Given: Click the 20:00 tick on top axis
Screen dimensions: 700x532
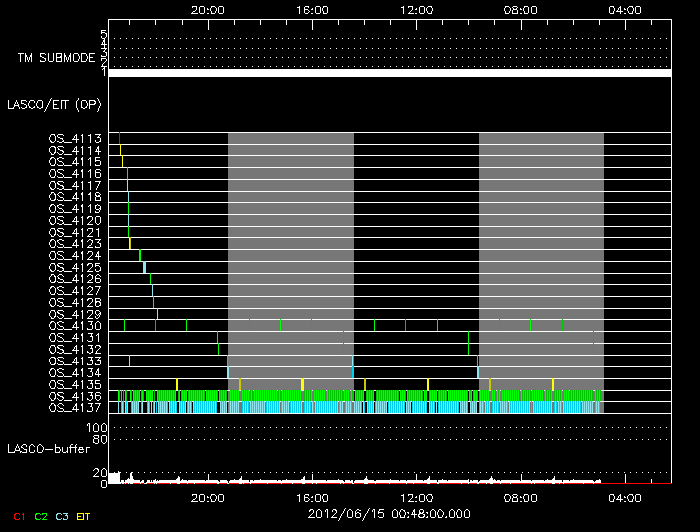Looking at the screenshot, I should (x=207, y=8).
